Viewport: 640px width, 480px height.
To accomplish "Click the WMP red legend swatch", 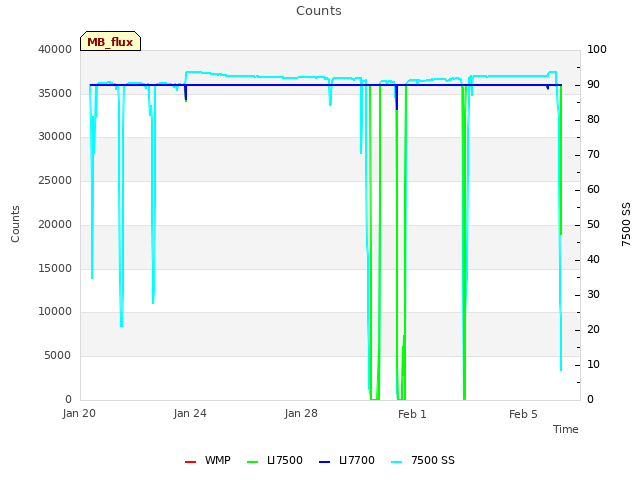I will [191, 462].
